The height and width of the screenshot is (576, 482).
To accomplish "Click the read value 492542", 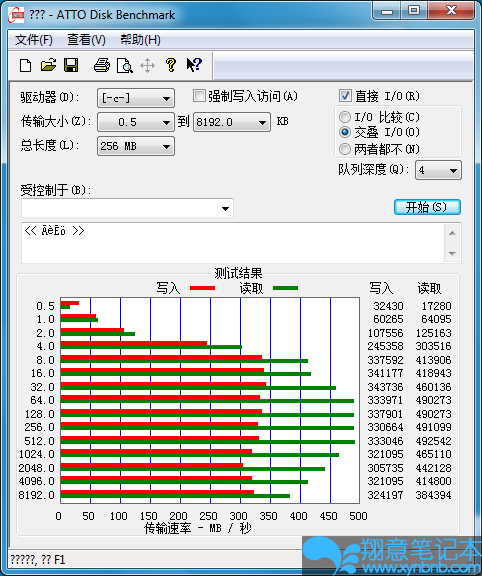I will [434, 441].
